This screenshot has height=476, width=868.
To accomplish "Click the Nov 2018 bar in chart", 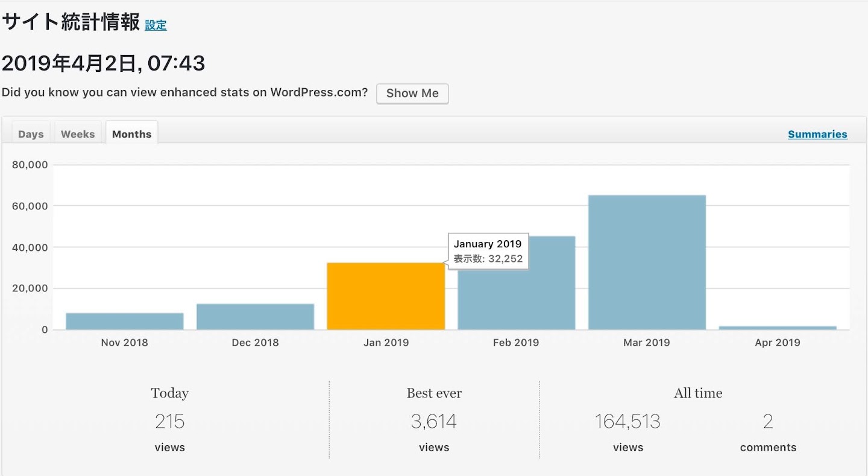I will [125, 322].
